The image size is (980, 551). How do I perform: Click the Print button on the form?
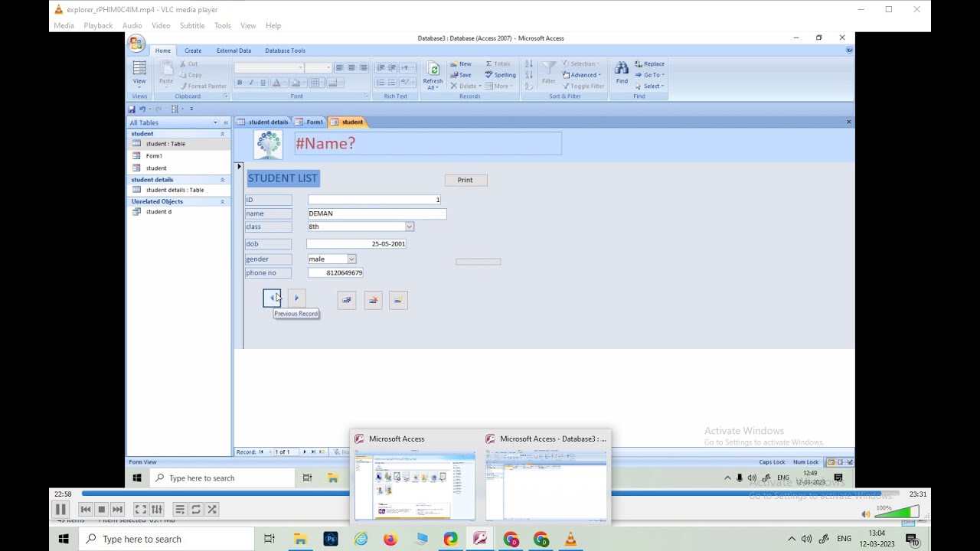(465, 180)
